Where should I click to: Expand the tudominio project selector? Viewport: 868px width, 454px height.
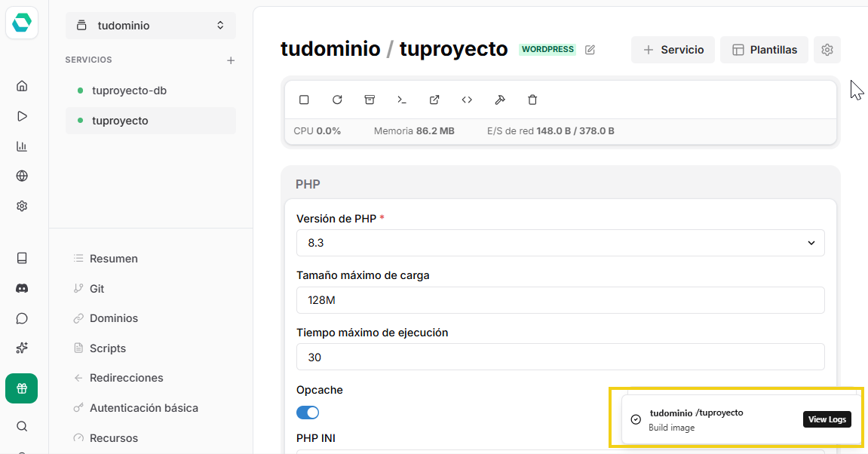[151, 26]
